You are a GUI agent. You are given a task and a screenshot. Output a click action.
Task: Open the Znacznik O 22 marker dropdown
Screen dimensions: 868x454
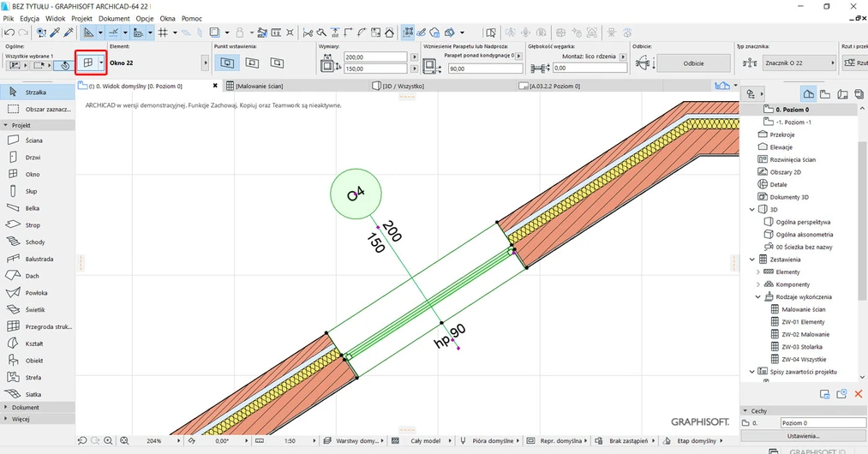click(x=799, y=63)
